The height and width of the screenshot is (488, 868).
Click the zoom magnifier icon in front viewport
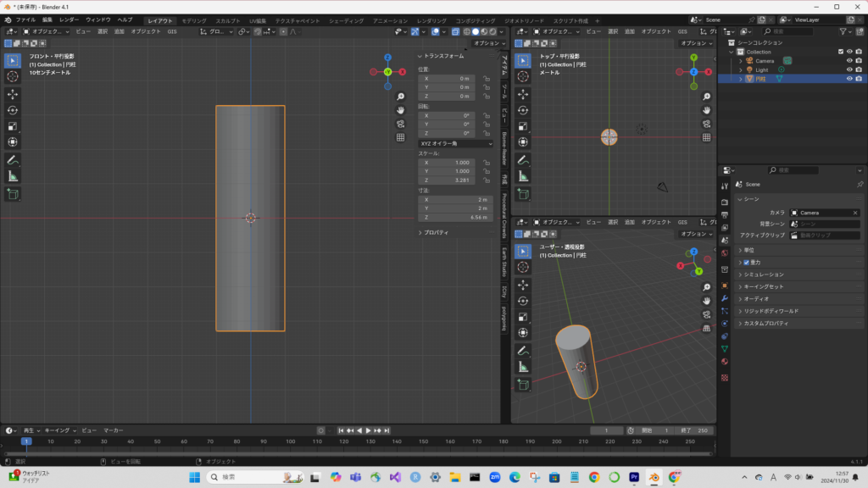(x=400, y=96)
